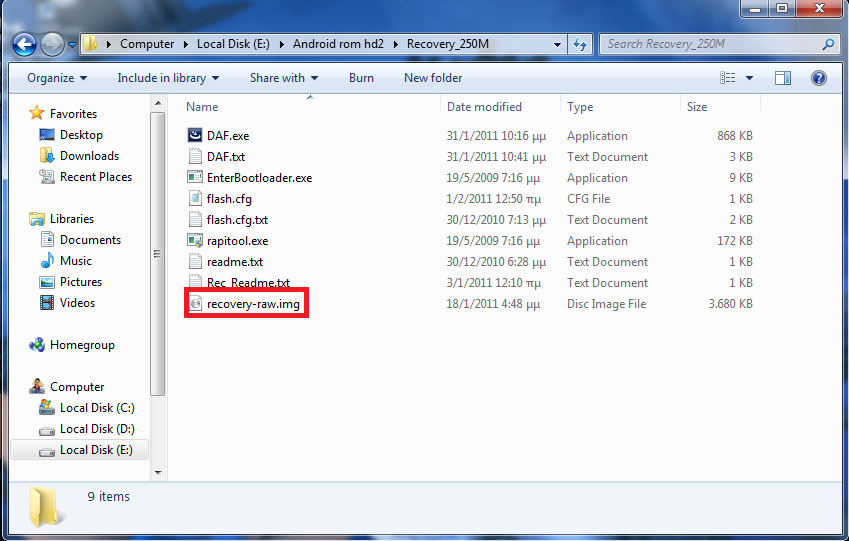
Task: Create a New folder via toolbar
Action: 432,78
